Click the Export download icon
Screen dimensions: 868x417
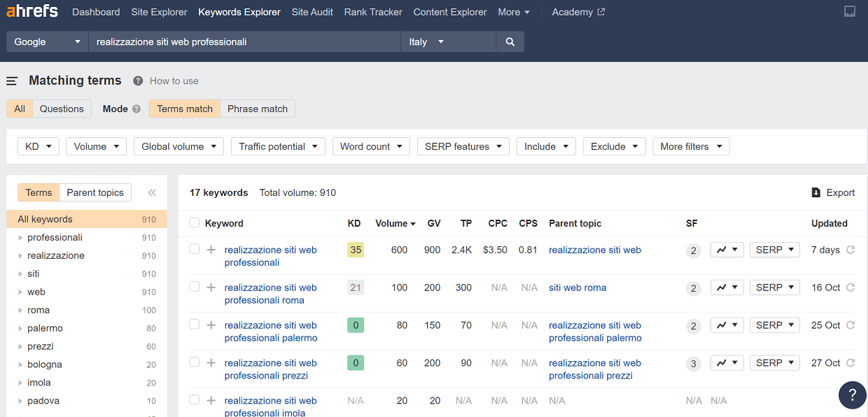tap(815, 193)
